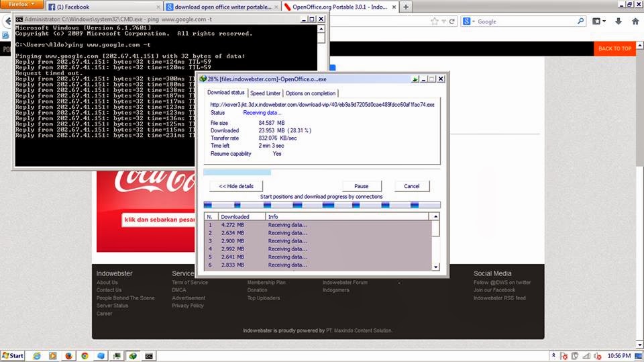Select connection row 6 with 2.833 MB
The image size is (644, 362).
pyautogui.click(x=318, y=265)
